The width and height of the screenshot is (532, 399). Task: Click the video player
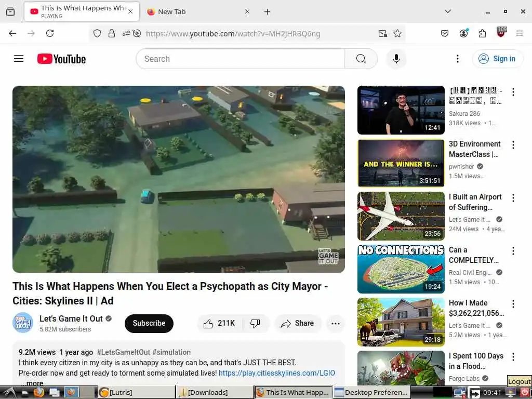coord(179,179)
